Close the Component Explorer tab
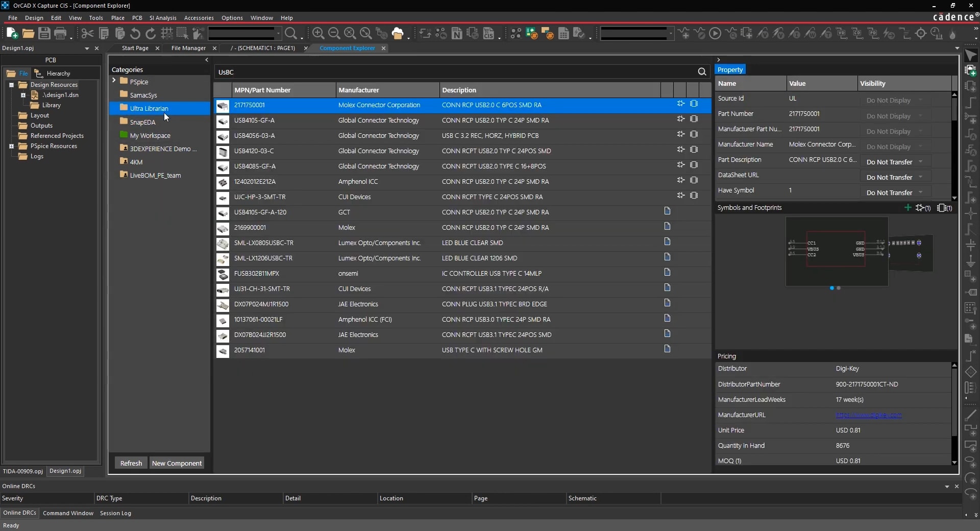The height and width of the screenshot is (531, 980). [x=383, y=48]
